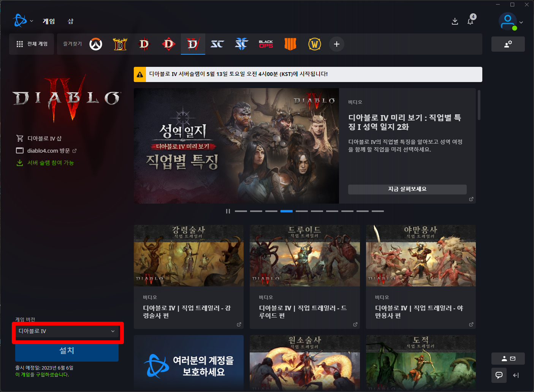Pause the carousel slideshow
This screenshot has width=534, height=392.
click(228, 211)
